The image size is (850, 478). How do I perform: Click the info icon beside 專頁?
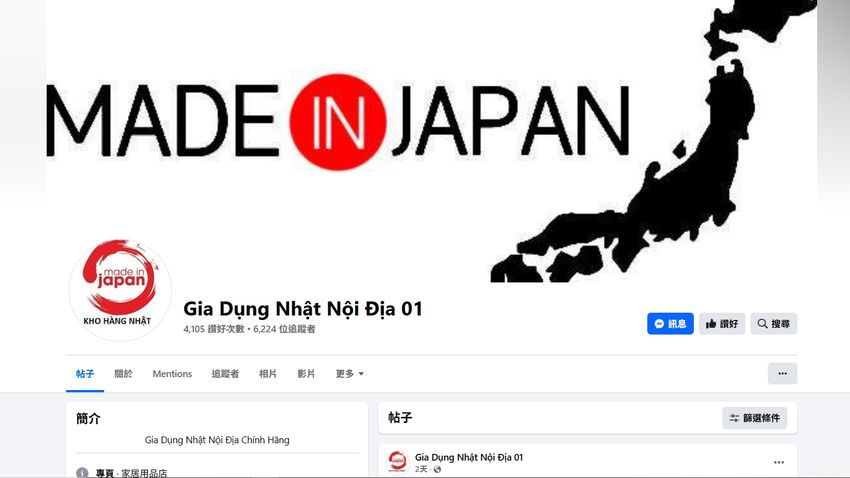(x=82, y=473)
